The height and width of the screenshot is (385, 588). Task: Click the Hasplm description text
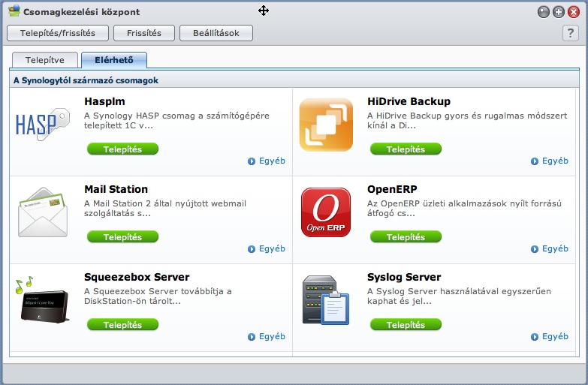pos(176,120)
